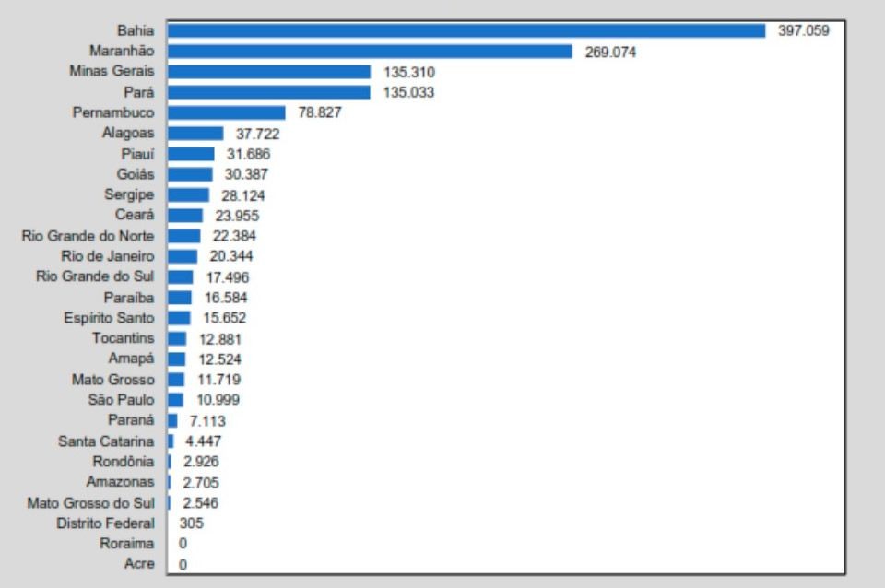Select the value 22.384
The height and width of the screenshot is (588, 885).
pos(235,236)
